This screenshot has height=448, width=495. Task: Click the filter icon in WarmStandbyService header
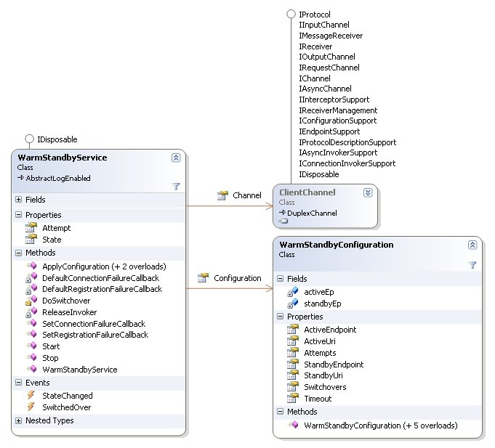click(x=176, y=186)
